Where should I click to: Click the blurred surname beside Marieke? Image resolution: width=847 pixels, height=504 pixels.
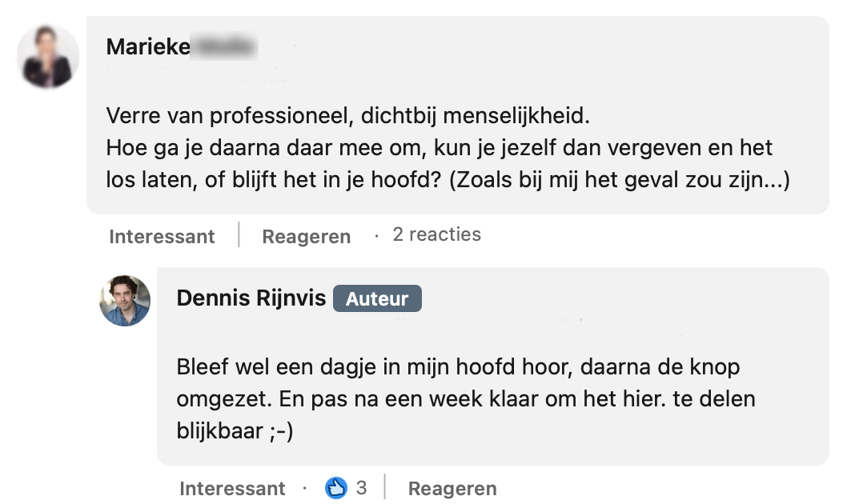(x=225, y=46)
